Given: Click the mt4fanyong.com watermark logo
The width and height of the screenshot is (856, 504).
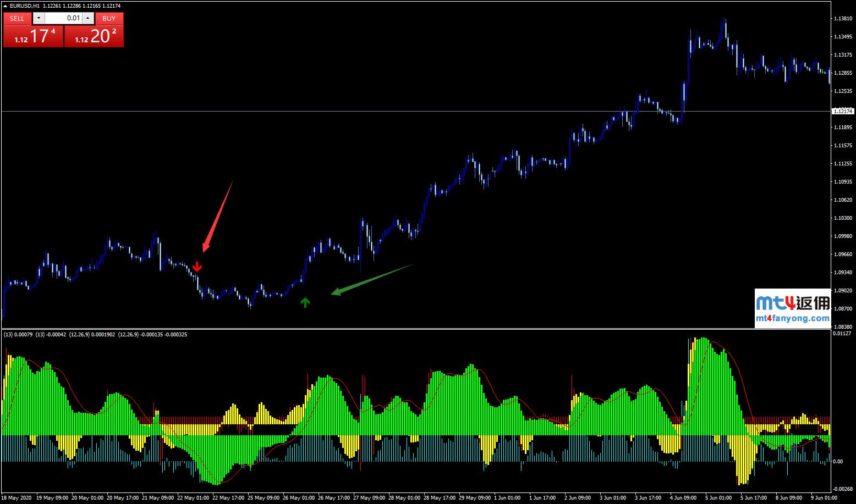Looking at the screenshot, I should (x=792, y=309).
